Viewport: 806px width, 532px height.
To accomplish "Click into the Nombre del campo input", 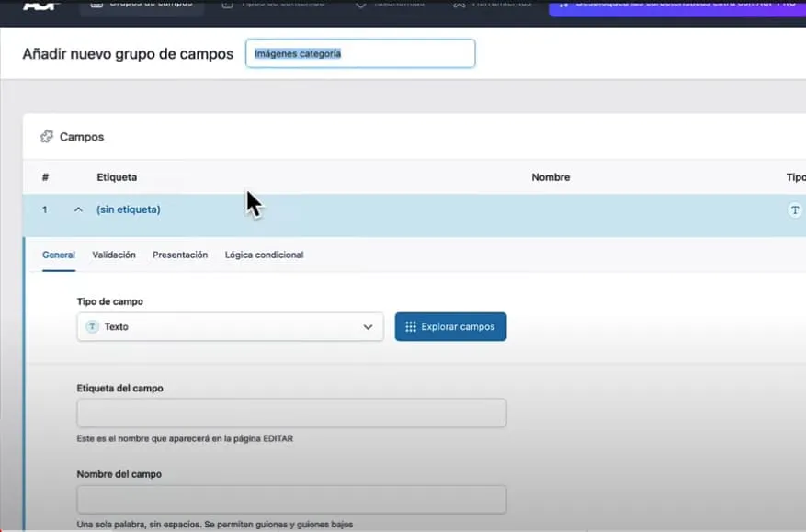I will (291, 499).
